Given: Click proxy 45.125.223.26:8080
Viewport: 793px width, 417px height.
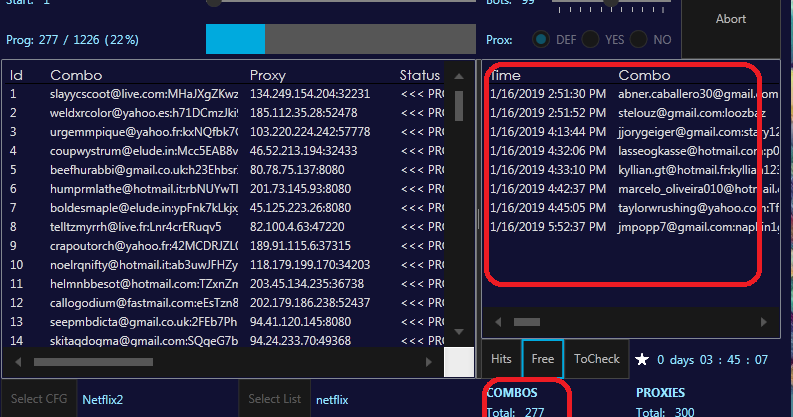Looking at the screenshot, I should (300, 208).
